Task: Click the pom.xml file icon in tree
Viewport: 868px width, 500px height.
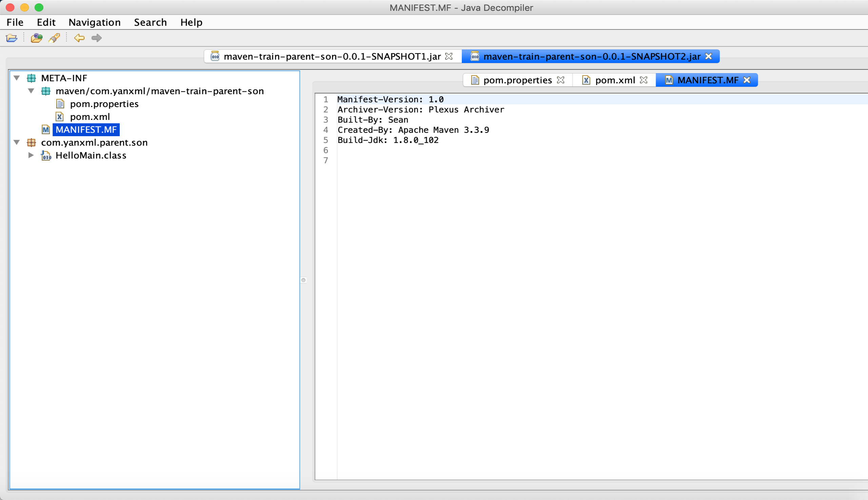Action: coord(60,117)
